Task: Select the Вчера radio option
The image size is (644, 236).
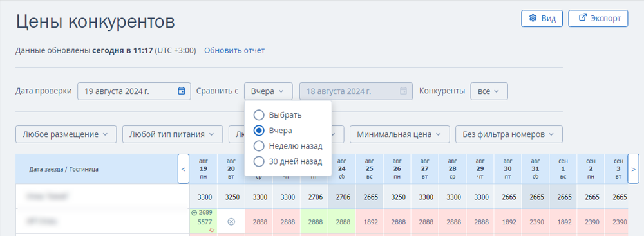Action: [259, 131]
